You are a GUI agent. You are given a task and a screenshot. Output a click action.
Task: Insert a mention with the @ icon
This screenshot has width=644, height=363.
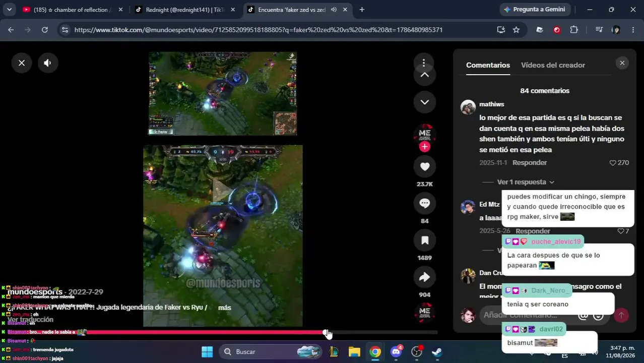point(583,315)
